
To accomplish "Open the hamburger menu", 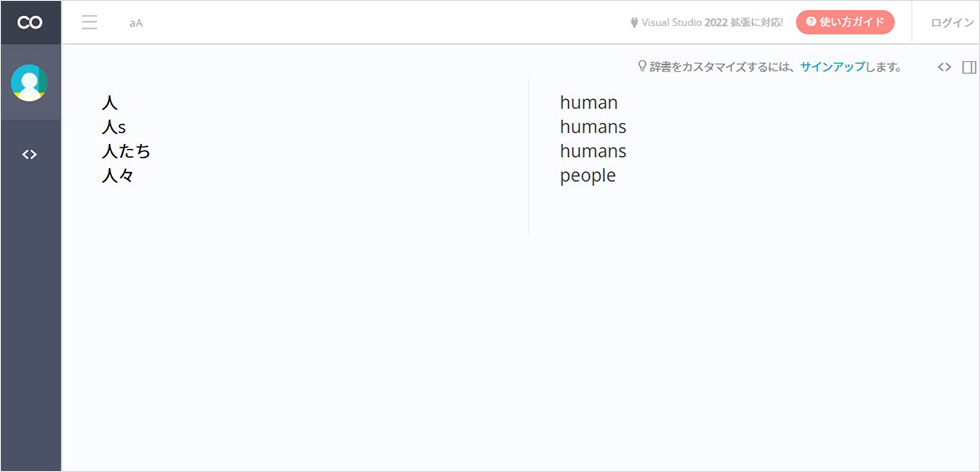I will 89,23.
